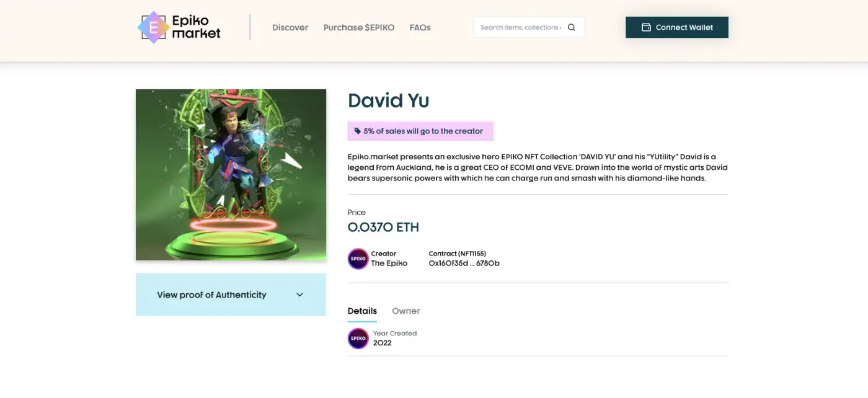Open the FAQs page
This screenshot has width=868, height=398.
point(420,27)
